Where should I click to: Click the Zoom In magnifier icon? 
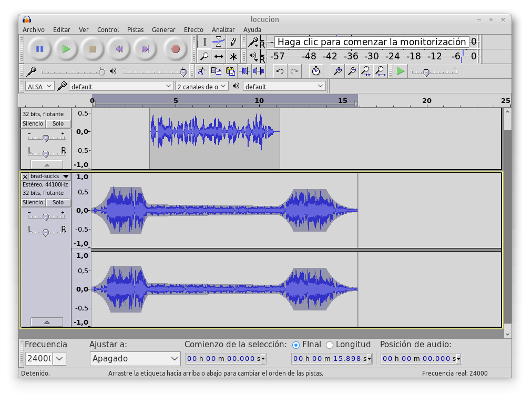click(338, 71)
